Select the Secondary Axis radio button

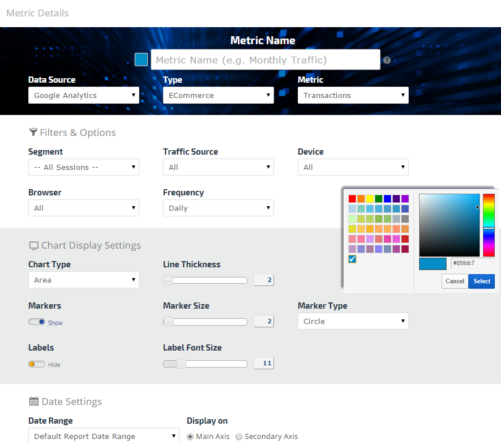239,437
